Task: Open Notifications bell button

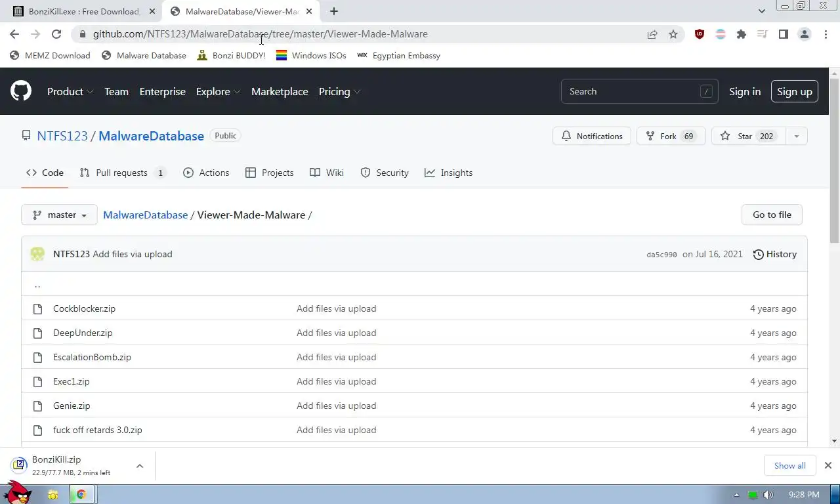Action: tap(592, 136)
